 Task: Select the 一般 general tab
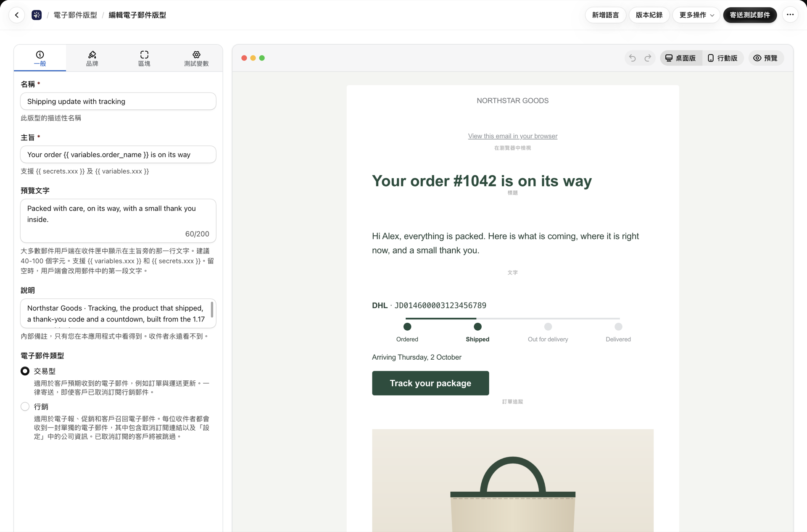(40, 58)
